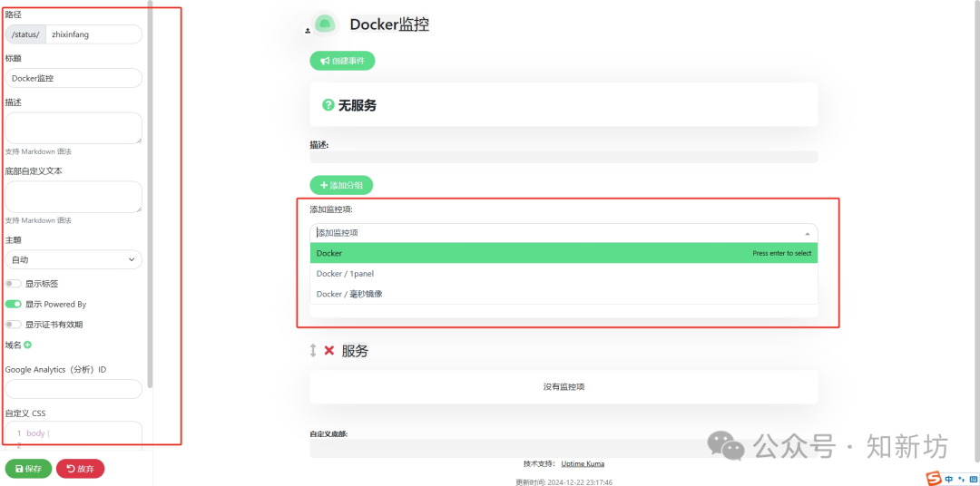Discard changes with 放弃 button
The image size is (980, 486).
[x=80, y=469]
